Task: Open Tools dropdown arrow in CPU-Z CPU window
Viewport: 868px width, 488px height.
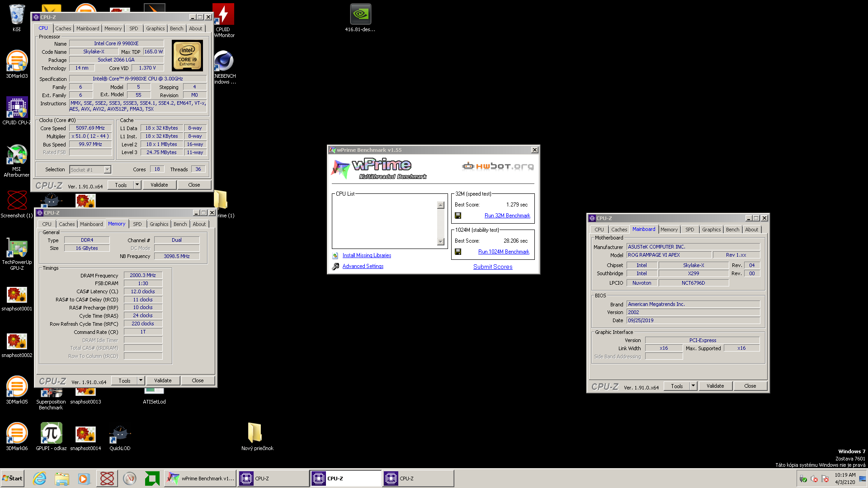Action: 137,185
